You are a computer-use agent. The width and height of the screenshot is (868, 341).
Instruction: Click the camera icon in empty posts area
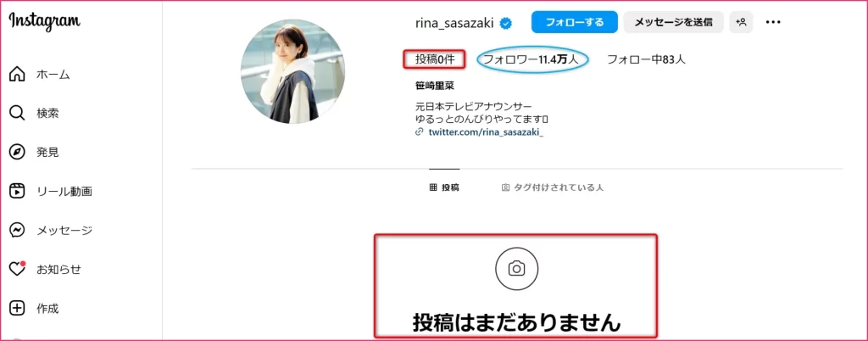[x=516, y=269]
